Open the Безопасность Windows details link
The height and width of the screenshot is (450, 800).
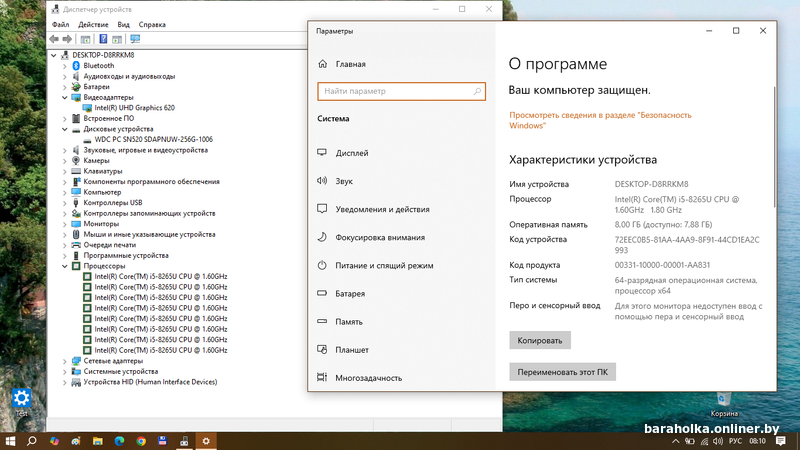click(600, 120)
